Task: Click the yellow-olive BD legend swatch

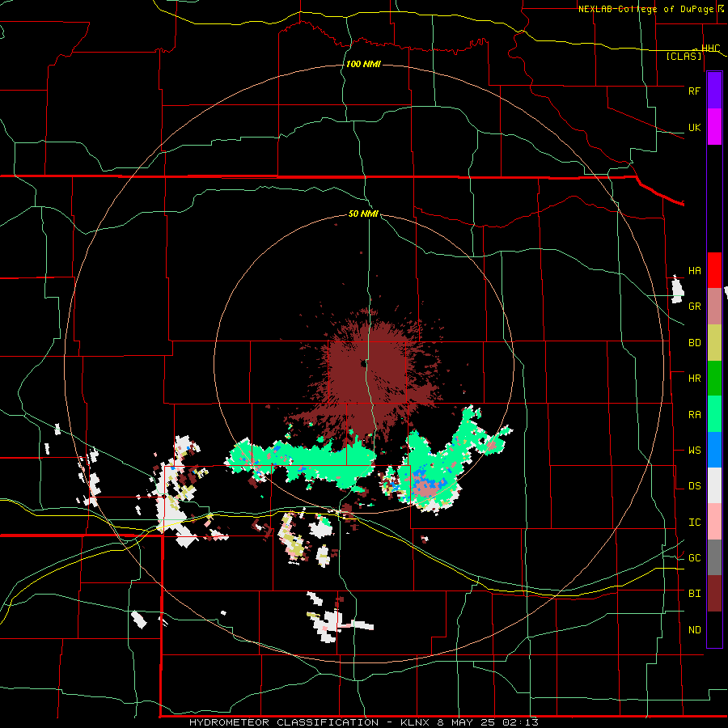Action: [x=714, y=343]
